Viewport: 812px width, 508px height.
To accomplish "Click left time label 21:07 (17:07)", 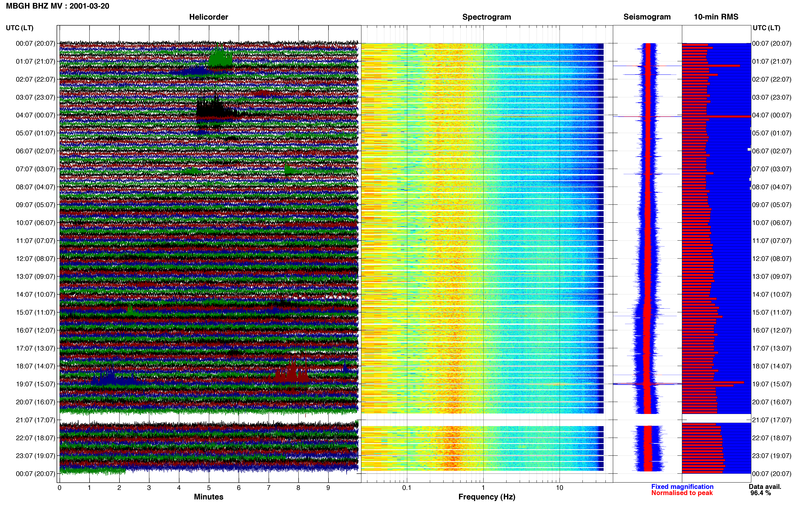I will 35,420.
